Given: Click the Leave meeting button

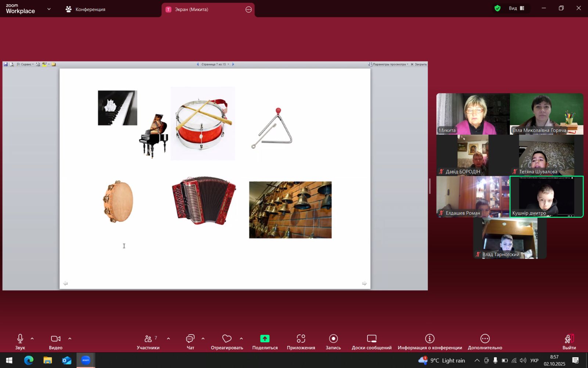Looking at the screenshot, I should click(569, 342).
